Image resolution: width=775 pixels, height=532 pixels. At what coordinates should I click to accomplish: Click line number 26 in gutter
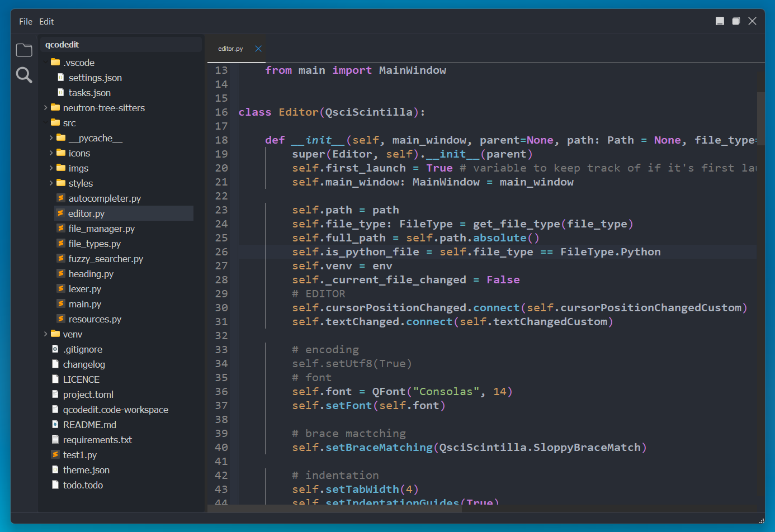(x=221, y=252)
